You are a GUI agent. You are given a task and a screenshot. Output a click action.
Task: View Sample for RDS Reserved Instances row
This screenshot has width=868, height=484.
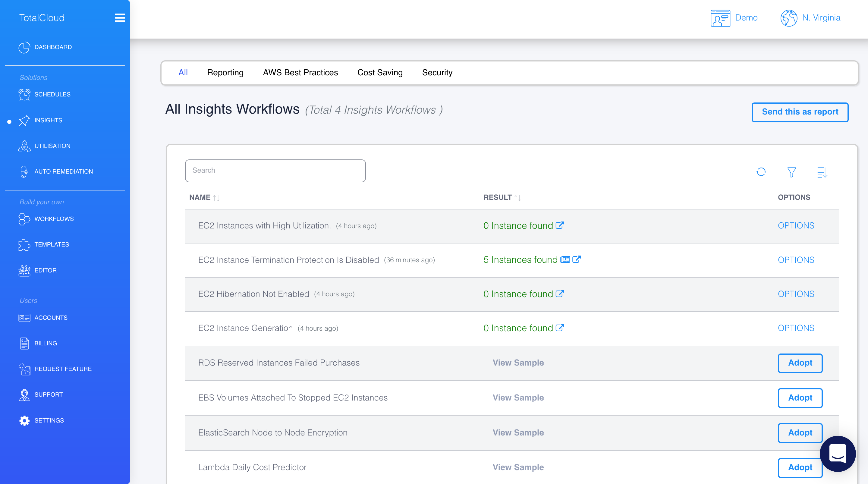click(x=518, y=363)
